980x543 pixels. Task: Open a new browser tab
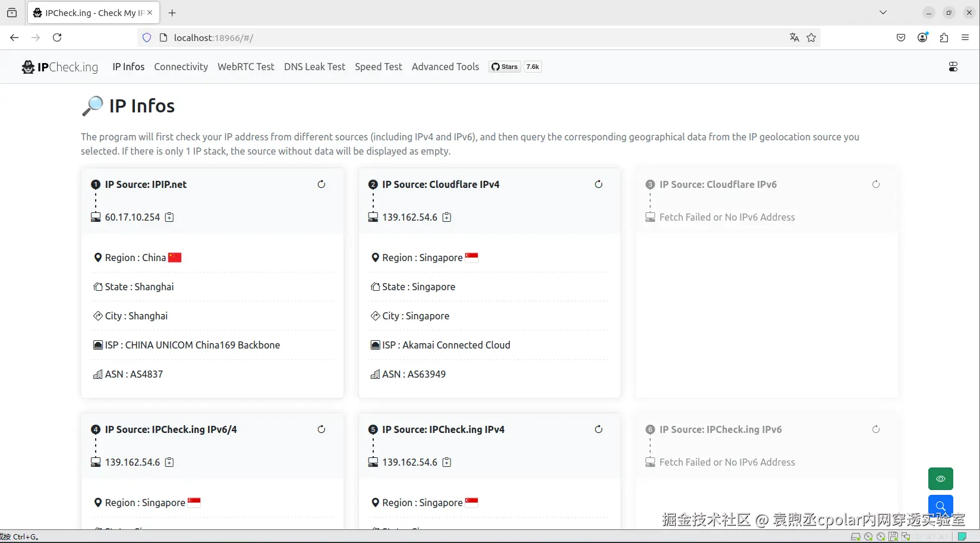172,12
